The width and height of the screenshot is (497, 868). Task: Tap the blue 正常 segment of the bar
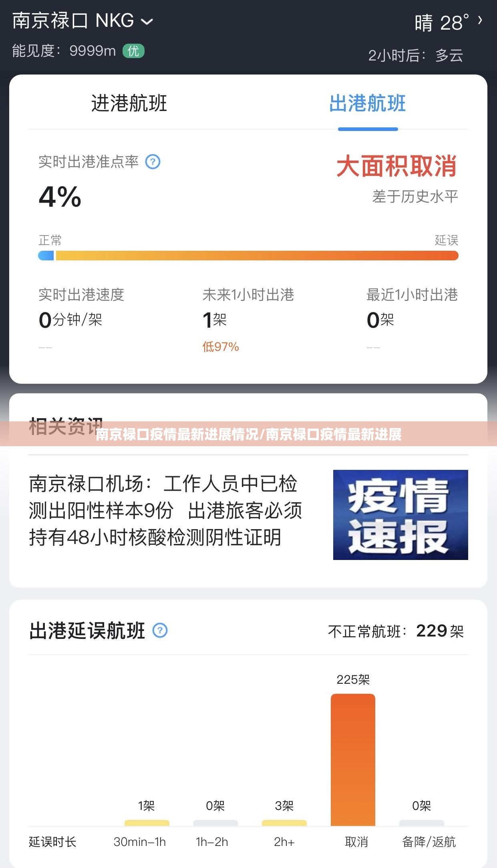[x=46, y=256]
